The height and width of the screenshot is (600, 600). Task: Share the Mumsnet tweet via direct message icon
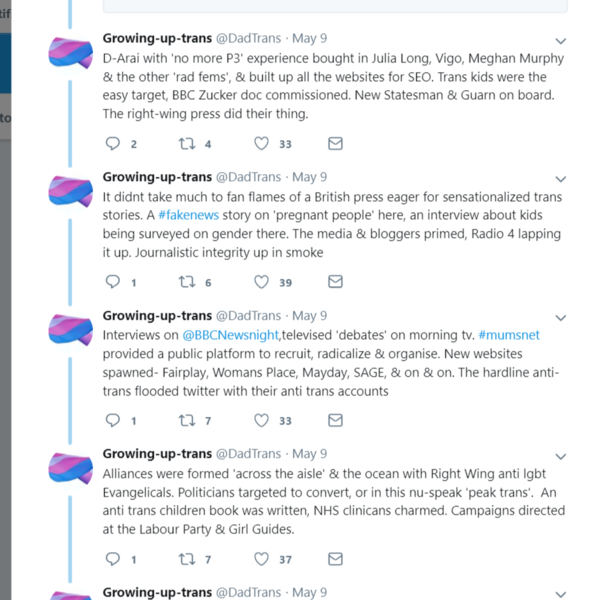coord(336,421)
